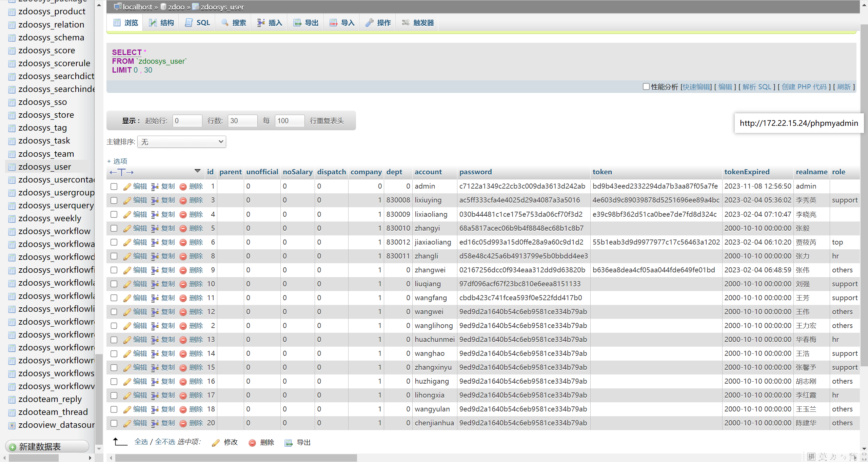
Task: Click the 解析 SQL explain link
Action: coord(757,87)
